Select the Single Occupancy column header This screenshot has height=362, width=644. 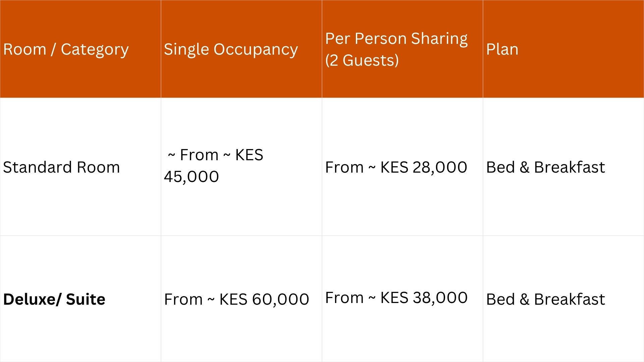(230, 49)
